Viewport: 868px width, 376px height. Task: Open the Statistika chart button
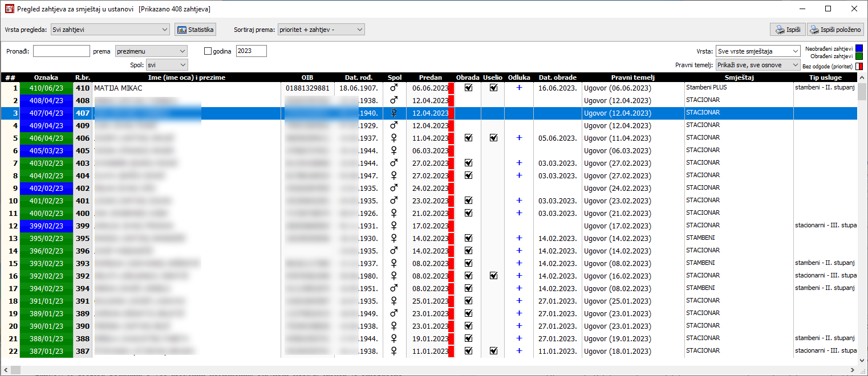click(x=195, y=30)
